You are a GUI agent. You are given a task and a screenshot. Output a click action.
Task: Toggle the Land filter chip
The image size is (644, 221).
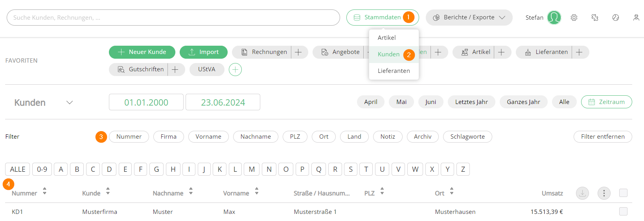point(354,137)
